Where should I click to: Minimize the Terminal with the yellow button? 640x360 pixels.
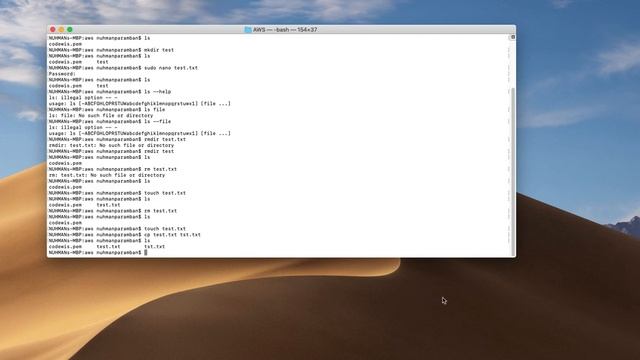pyautogui.click(x=61, y=29)
